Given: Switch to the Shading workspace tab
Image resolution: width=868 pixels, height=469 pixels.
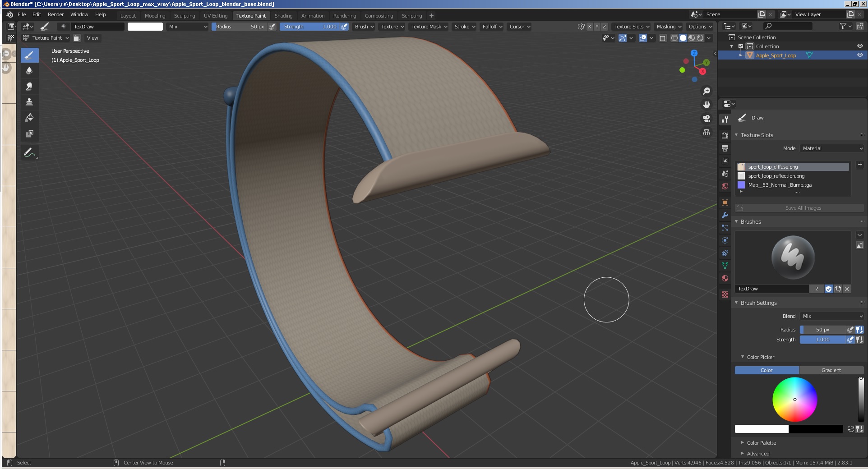Looking at the screenshot, I should click(x=283, y=16).
